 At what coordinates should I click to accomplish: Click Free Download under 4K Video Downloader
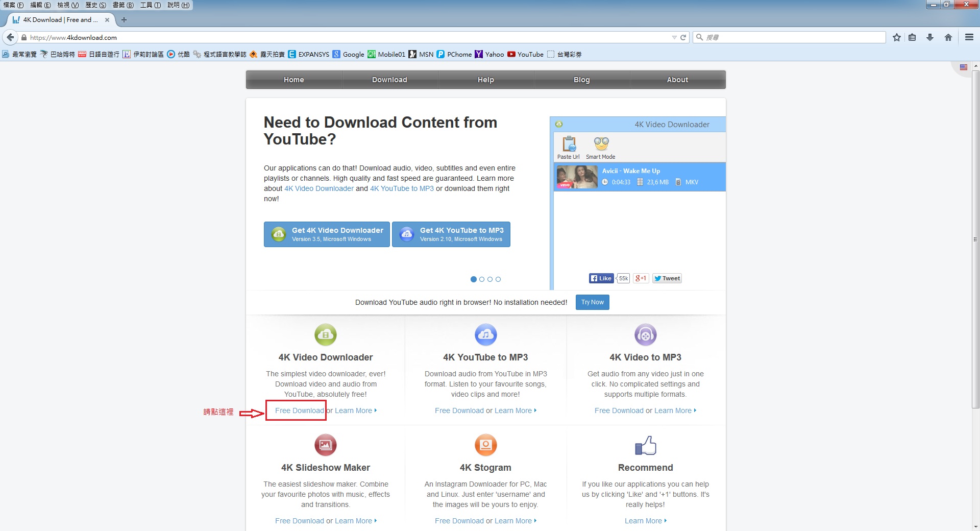300,411
